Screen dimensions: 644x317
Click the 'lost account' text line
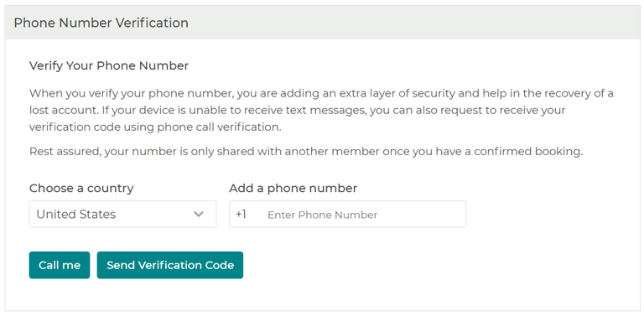click(298, 111)
